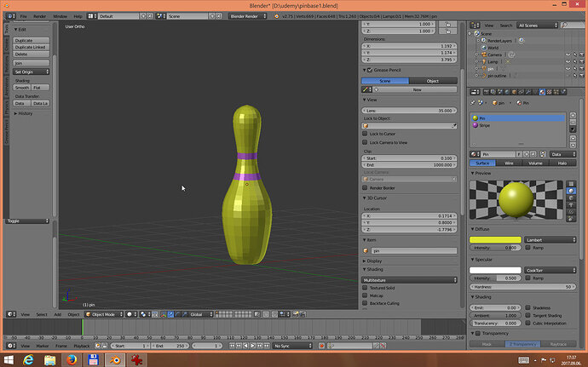Expand the History panel

coord(23,113)
